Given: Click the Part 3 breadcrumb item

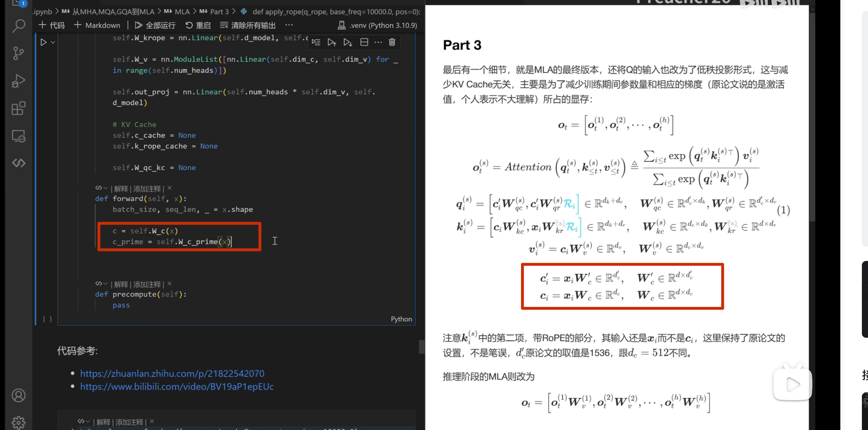Looking at the screenshot, I should [219, 11].
